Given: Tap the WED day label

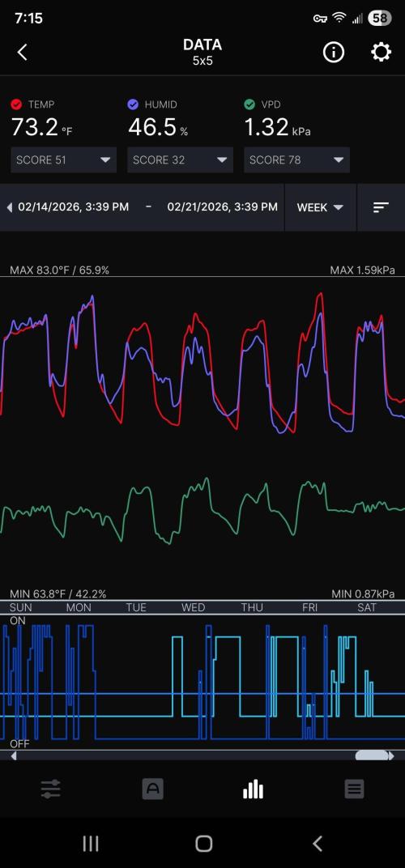Looking at the screenshot, I should point(193,607).
